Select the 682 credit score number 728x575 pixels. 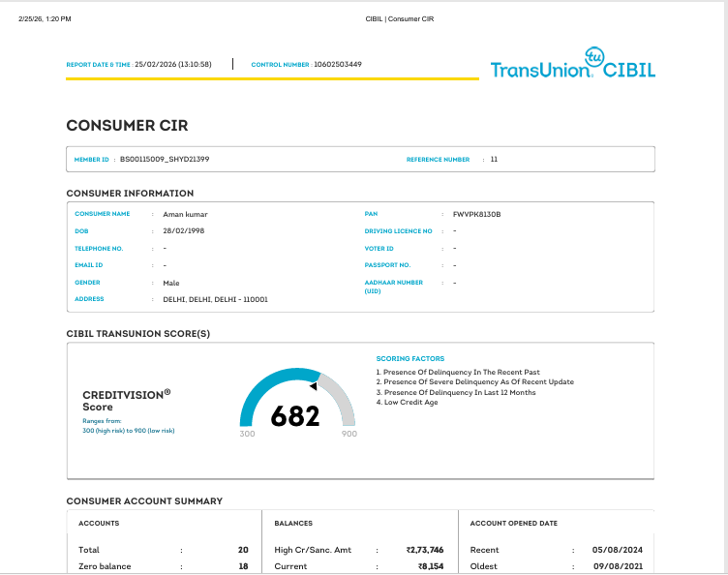click(x=295, y=416)
